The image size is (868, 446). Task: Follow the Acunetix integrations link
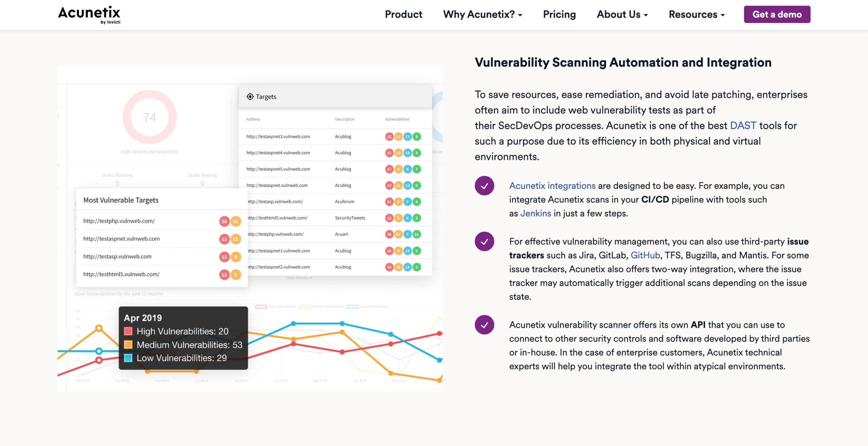tap(552, 186)
